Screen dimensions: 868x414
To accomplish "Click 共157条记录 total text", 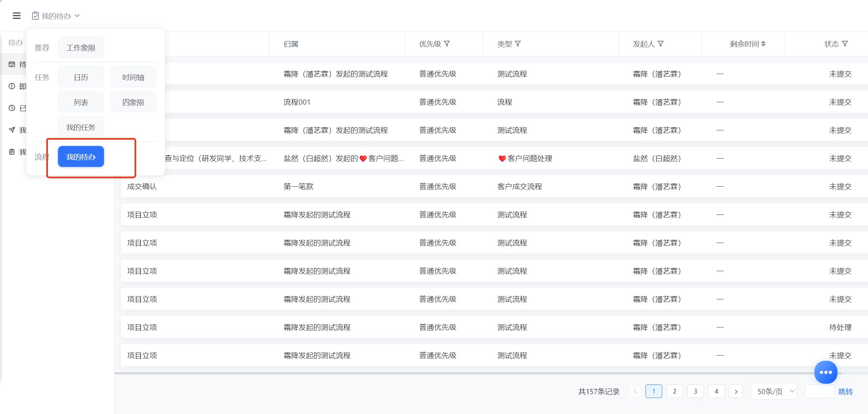I will 599,392.
